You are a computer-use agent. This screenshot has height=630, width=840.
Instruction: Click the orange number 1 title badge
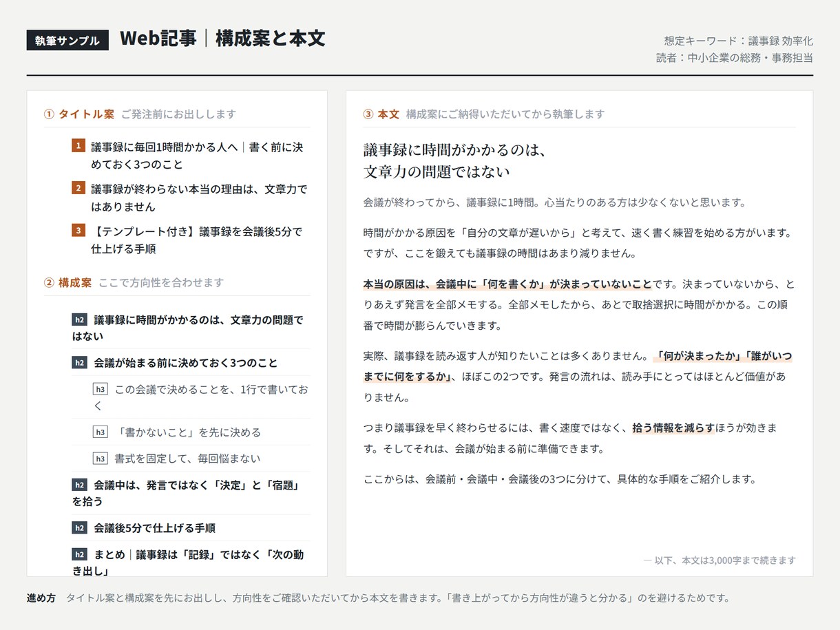tap(78, 146)
